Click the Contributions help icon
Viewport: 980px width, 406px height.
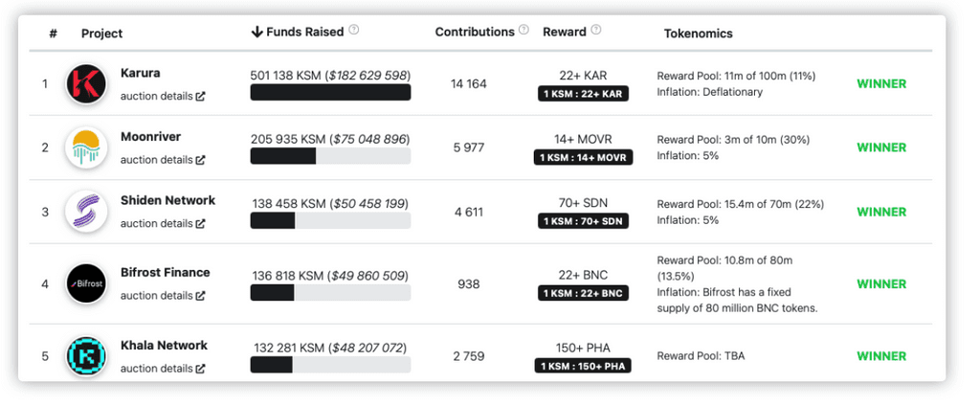(x=523, y=30)
